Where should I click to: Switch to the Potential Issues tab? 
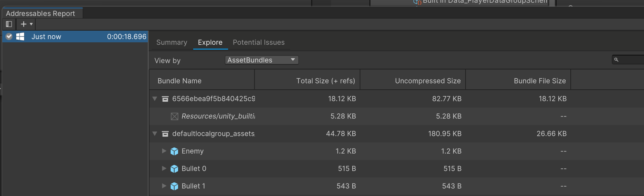tap(259, 42)
